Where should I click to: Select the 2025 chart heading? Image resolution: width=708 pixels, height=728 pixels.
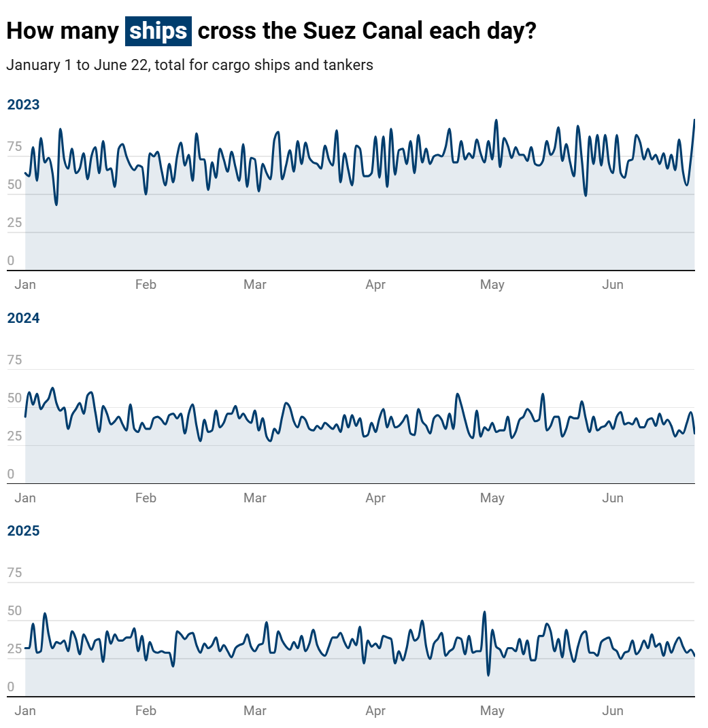tap(23, 531)
